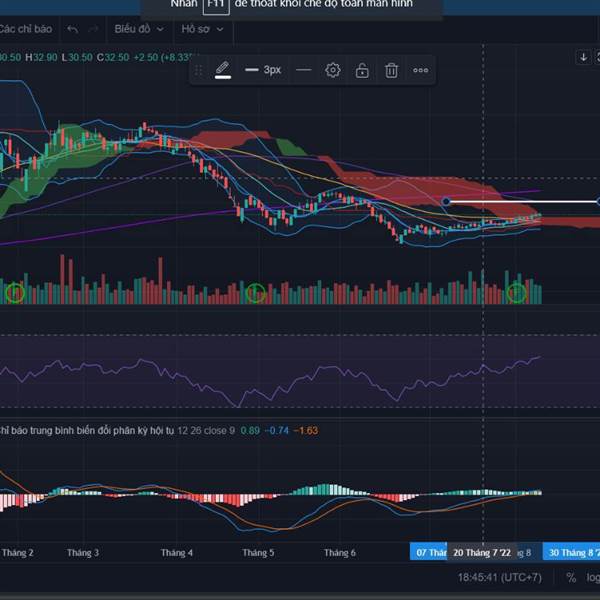Open the line style selector
The image size is (600, 600).
pos(304,70)
